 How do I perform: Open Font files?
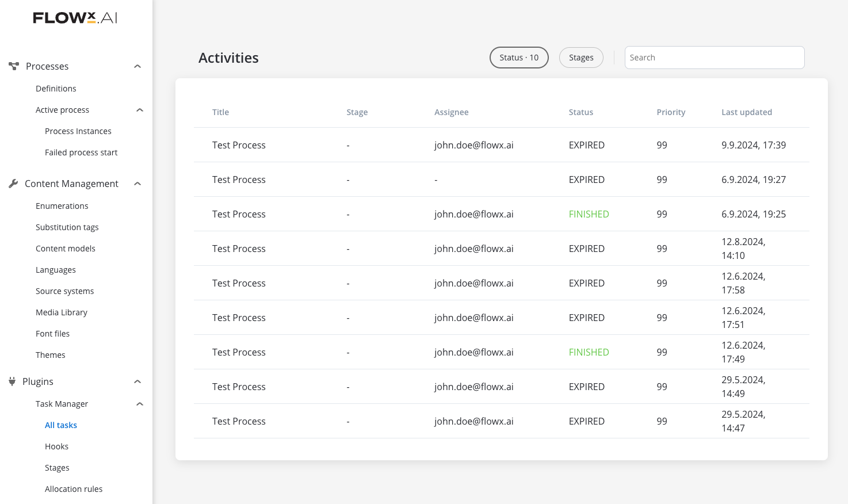[x=53, y=334]
